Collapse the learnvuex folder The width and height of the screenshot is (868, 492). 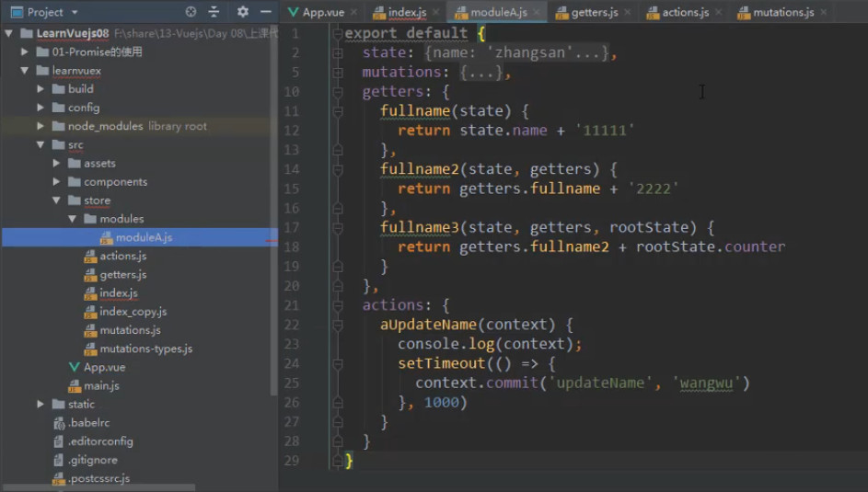pyautogui.click(x=24, y=71)
